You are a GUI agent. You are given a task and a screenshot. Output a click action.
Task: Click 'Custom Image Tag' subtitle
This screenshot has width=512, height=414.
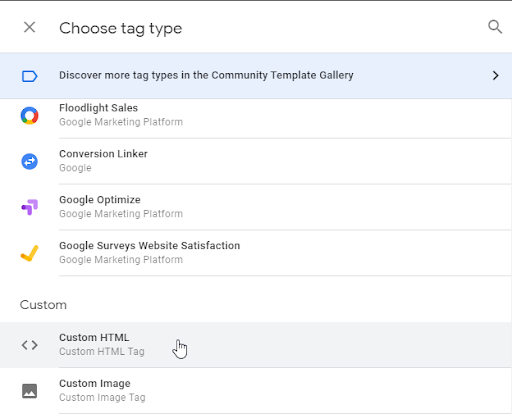click(x=102, y=397)
